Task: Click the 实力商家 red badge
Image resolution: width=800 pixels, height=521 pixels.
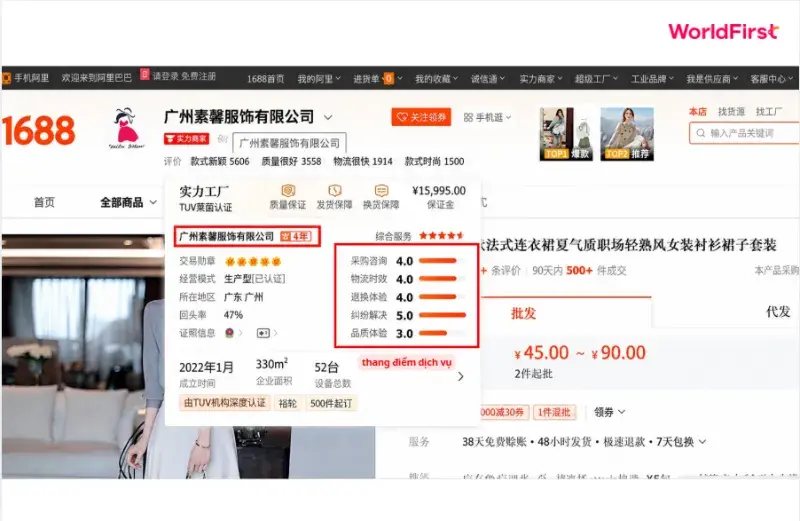Action: coord(186,139)
